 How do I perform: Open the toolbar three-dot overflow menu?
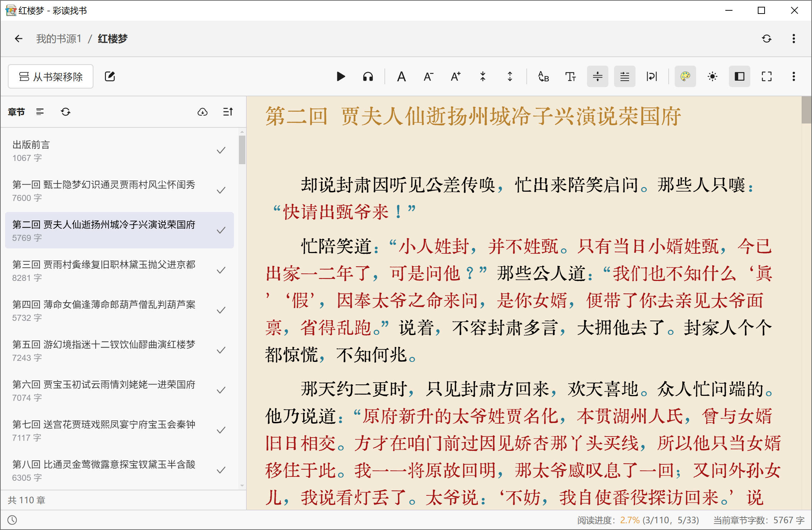(x=793, y=76)
